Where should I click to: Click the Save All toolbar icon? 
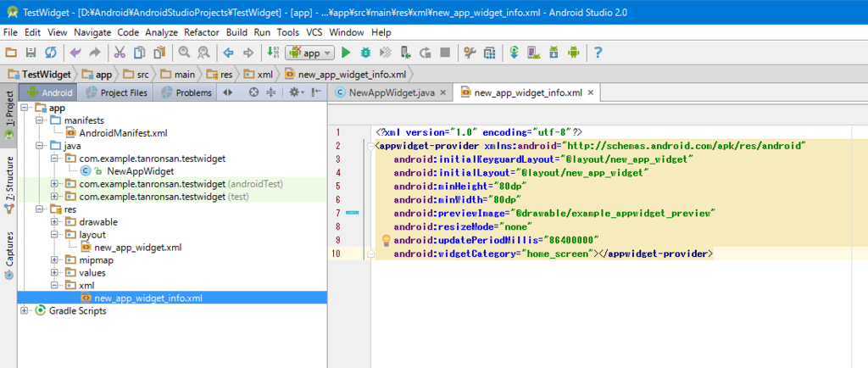click(31, 53)
